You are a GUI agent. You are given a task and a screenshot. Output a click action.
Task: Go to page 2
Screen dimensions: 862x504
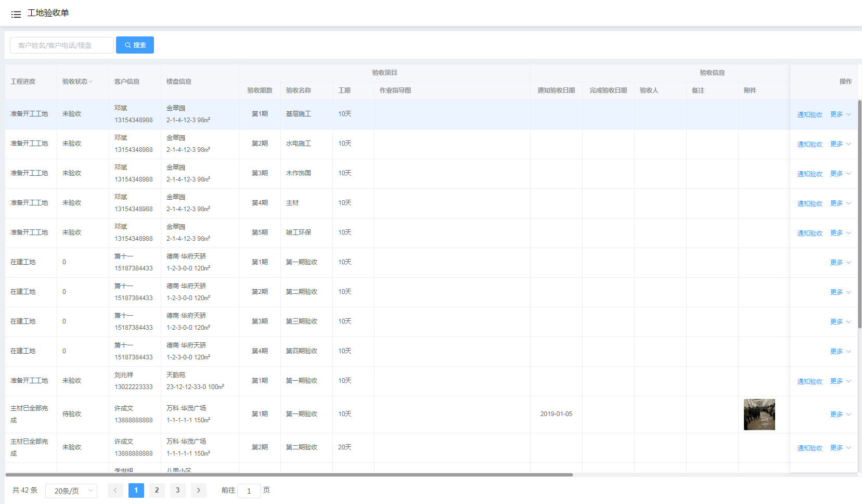pos(157,490)
